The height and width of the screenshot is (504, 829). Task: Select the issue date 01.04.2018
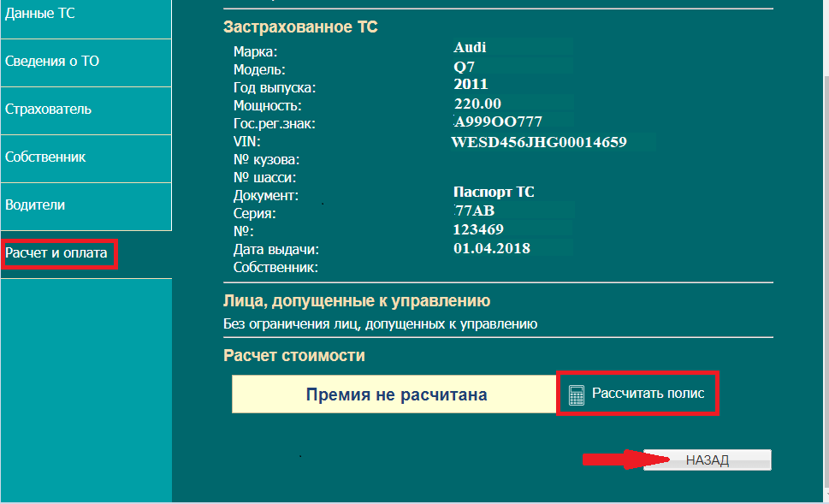point(492,248)
